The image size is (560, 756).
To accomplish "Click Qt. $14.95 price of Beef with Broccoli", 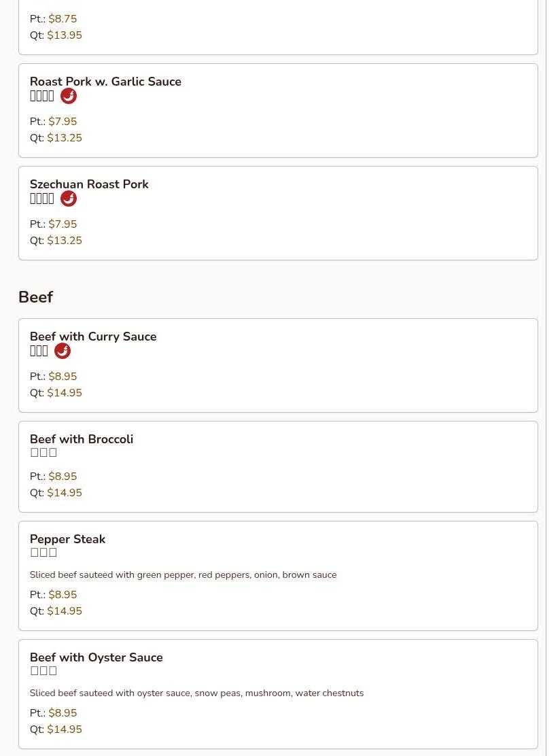I will tap(64, 493).
